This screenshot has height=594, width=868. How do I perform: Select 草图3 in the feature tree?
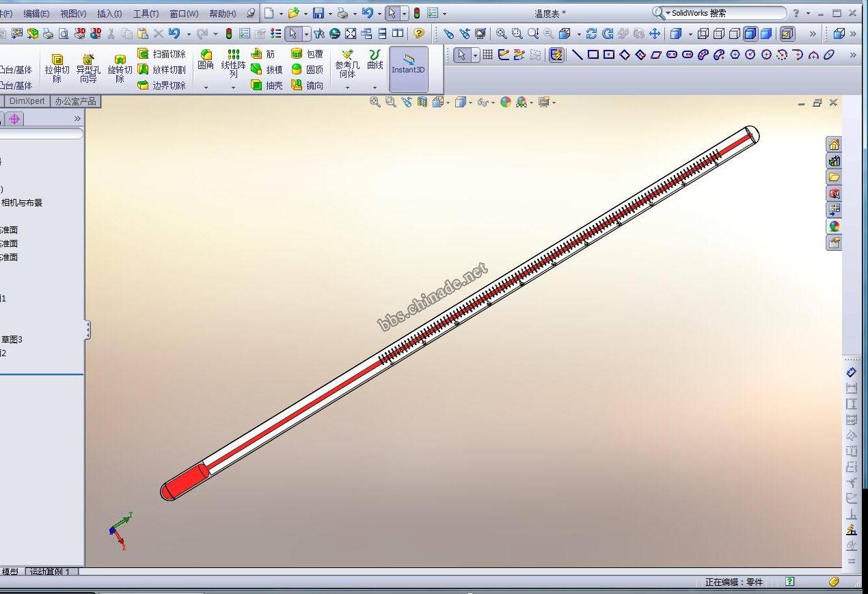[x=12, y=339]
